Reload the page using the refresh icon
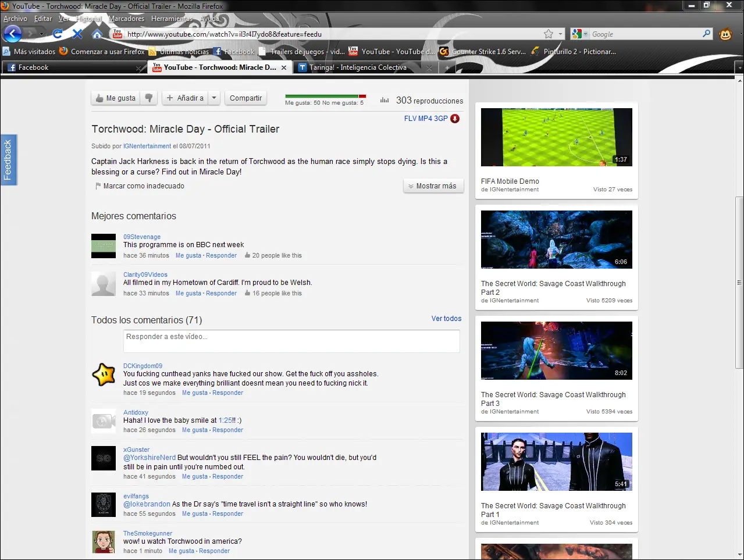The image size is (744, 560). 57,34
